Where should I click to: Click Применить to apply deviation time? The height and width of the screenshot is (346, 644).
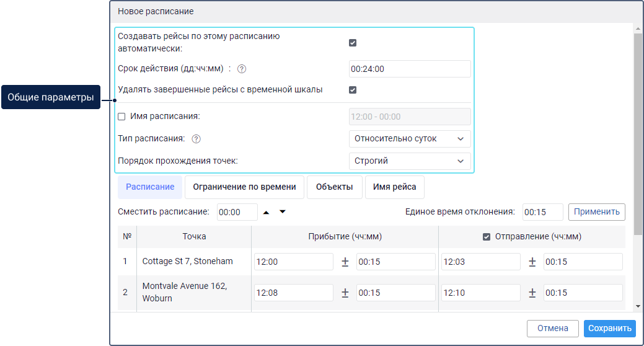coord(596,211)
